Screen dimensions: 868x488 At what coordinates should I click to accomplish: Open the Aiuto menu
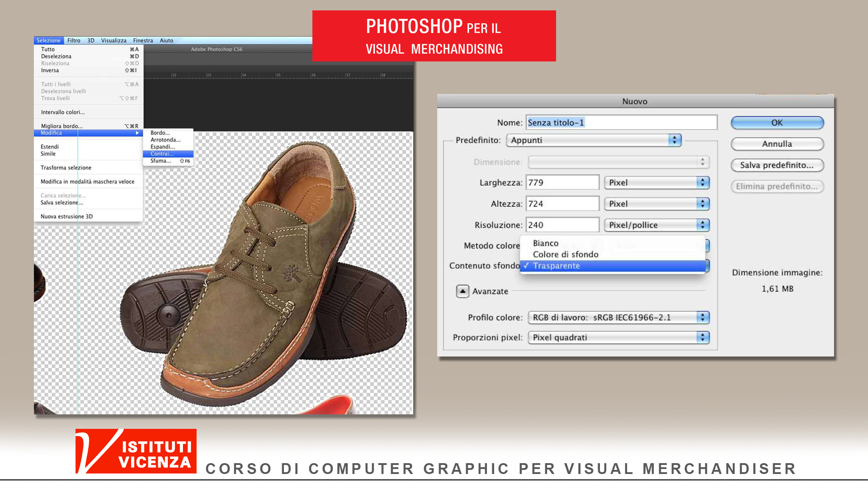(166, 40)
